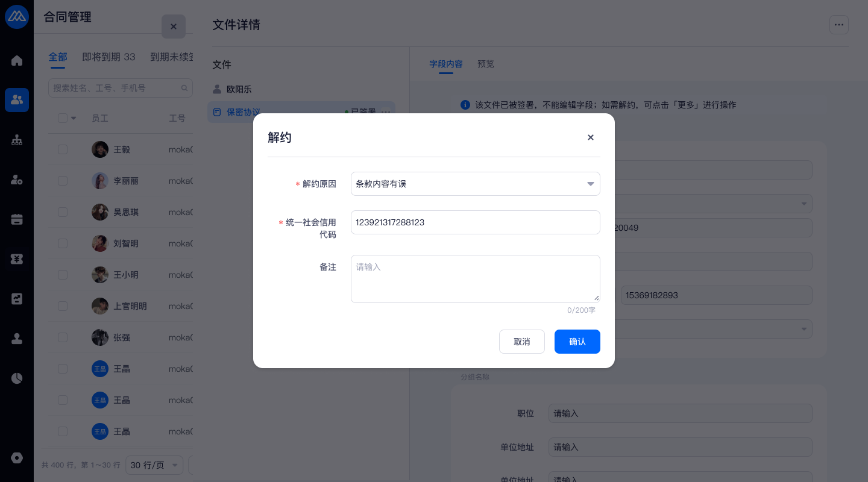Open the organization chart sidebar icon
The height and width of the screenshot is (482, 868).
point(17,140)
